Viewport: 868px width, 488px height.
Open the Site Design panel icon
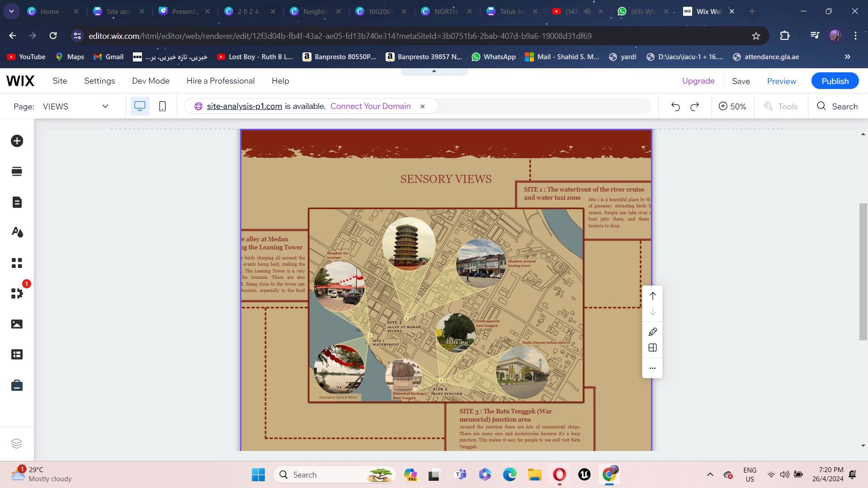point(17,232)
